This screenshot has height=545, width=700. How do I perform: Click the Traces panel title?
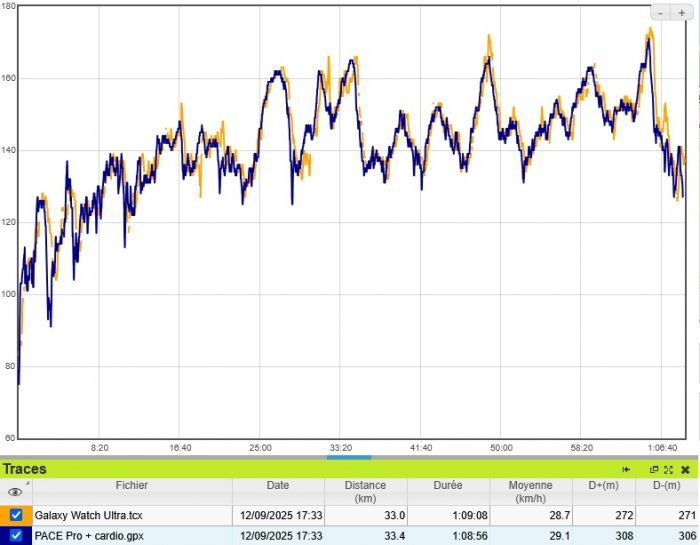[x=24, y=468]
